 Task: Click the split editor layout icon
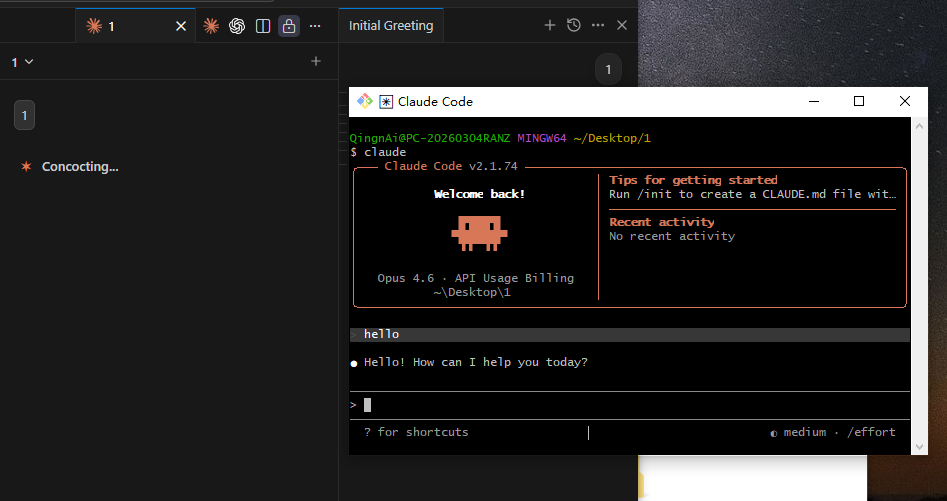tap(263, 26)
